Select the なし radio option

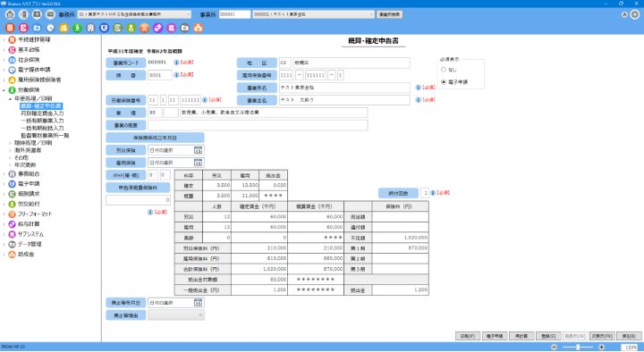pyautogui.click(x=444, y=70)
